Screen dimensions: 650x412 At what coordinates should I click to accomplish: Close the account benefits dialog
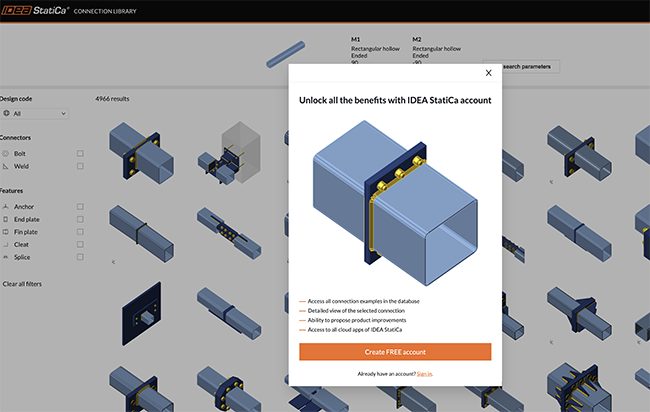[488, 73]
